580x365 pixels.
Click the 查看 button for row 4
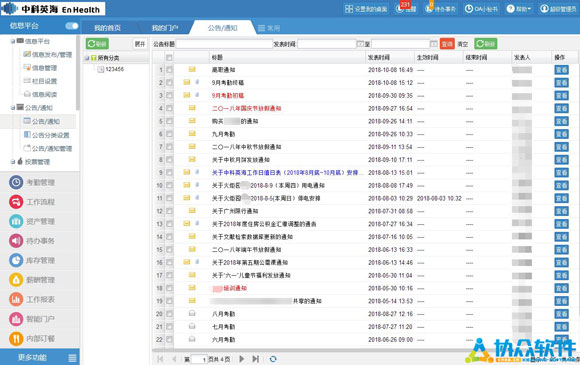[x=561, y=108]
